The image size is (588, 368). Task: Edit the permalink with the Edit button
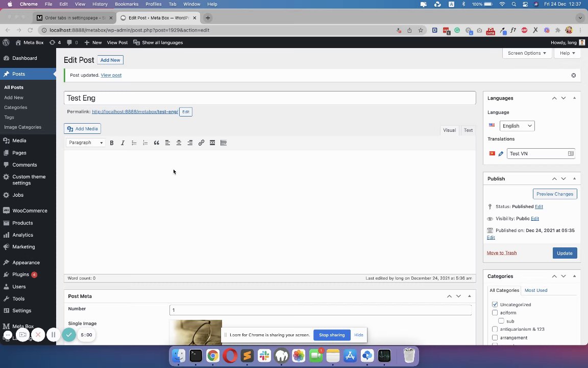186,112
